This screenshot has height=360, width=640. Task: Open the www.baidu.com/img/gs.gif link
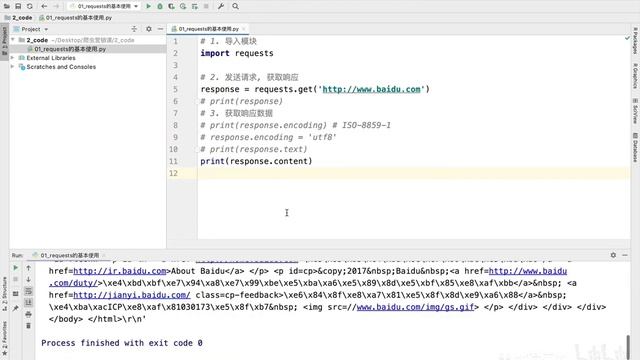pos(415,307)
